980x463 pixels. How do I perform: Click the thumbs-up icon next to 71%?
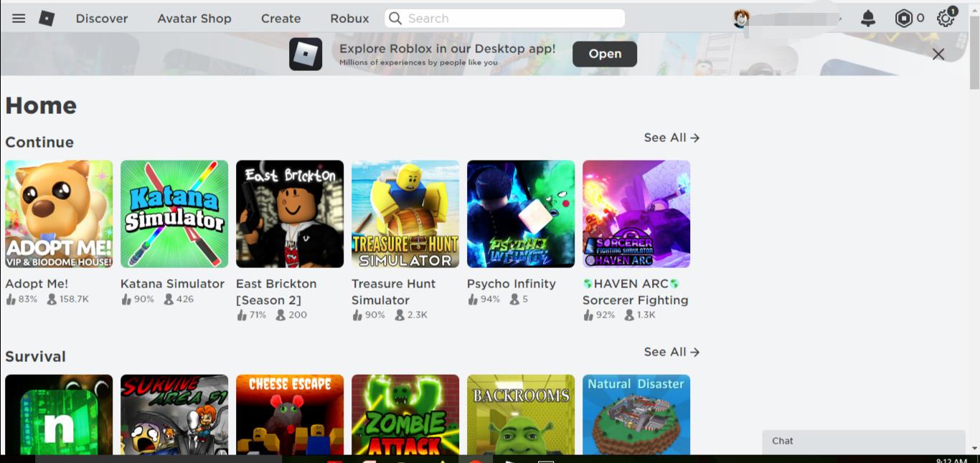click(242, 315)
